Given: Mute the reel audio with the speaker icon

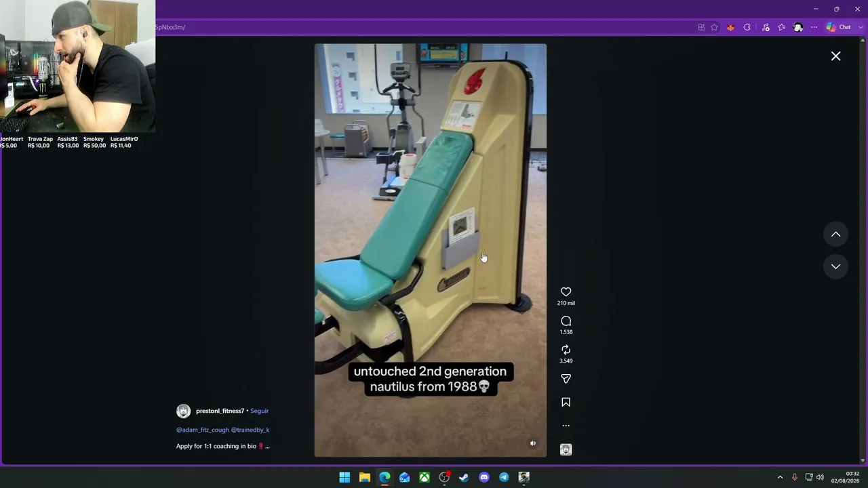Looking at the screenshot, I should pyautogui.click(x=533, y=443).
